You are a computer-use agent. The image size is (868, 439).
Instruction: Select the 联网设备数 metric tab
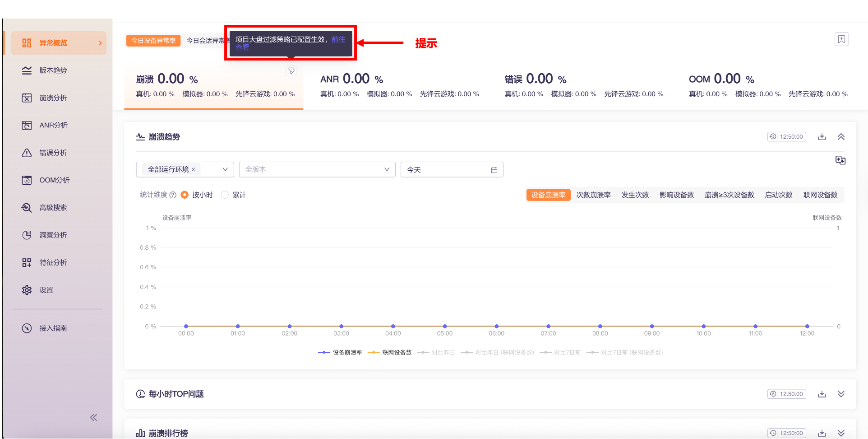click(x=820, y=195)
